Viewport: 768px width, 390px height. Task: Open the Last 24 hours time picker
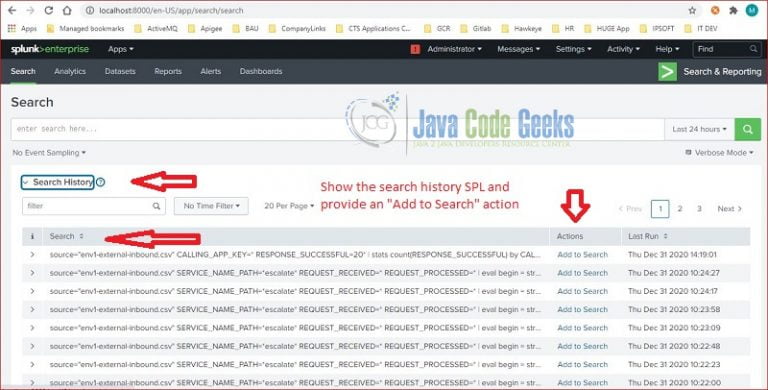(x=699, y=129)
